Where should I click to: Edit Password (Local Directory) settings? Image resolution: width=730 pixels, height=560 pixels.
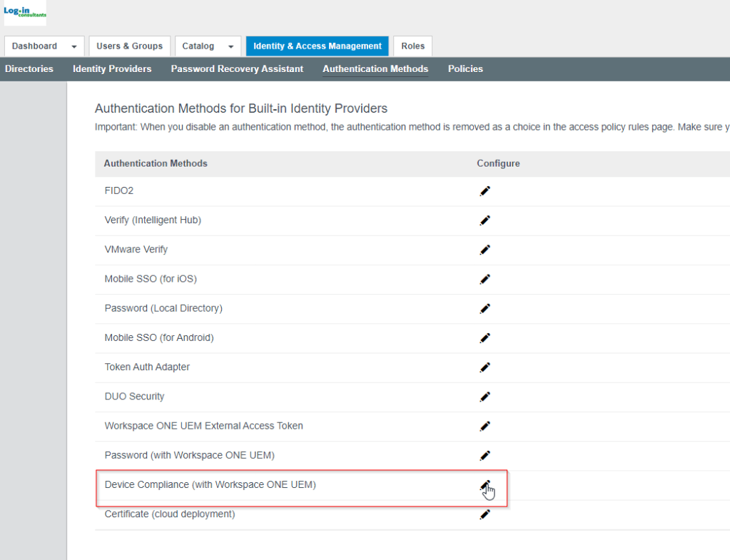click(485, 308)
